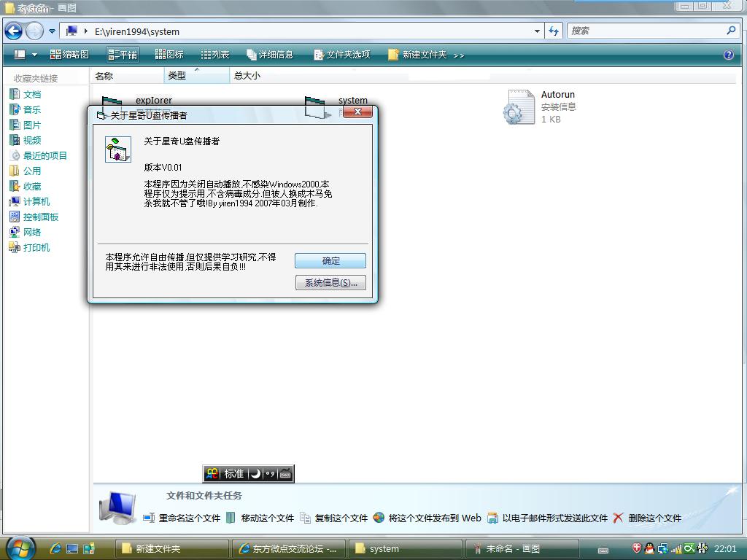Viewport: 747px width, 560px height.
Task: Open 音乐 in the favorites links
Action: tap(26, 109)
